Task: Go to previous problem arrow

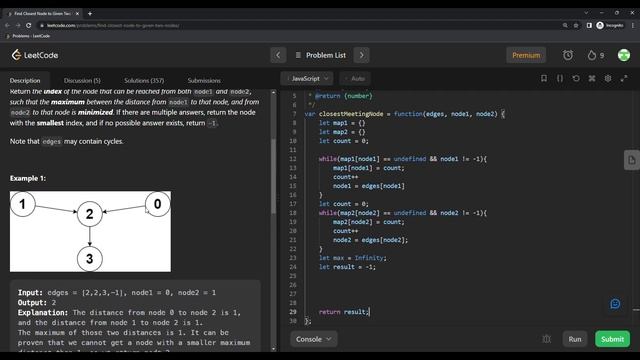Action: (x=278, y=55)
